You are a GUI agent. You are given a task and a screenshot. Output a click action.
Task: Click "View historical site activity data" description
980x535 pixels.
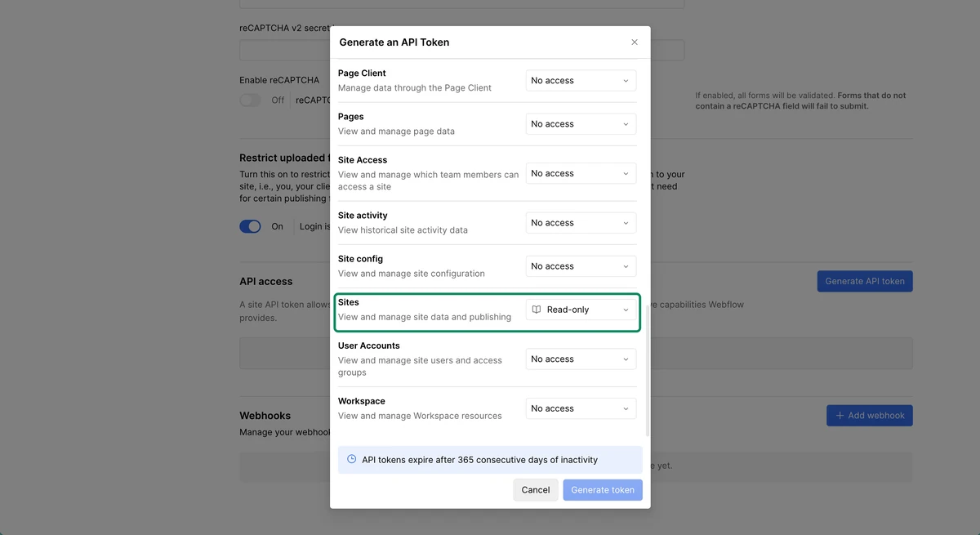[x=403, y=230]
